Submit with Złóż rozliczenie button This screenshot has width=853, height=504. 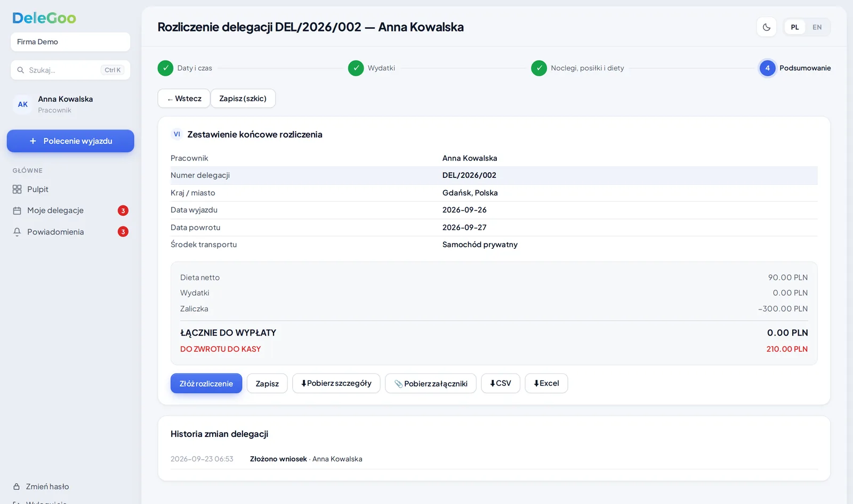(206, 384)
